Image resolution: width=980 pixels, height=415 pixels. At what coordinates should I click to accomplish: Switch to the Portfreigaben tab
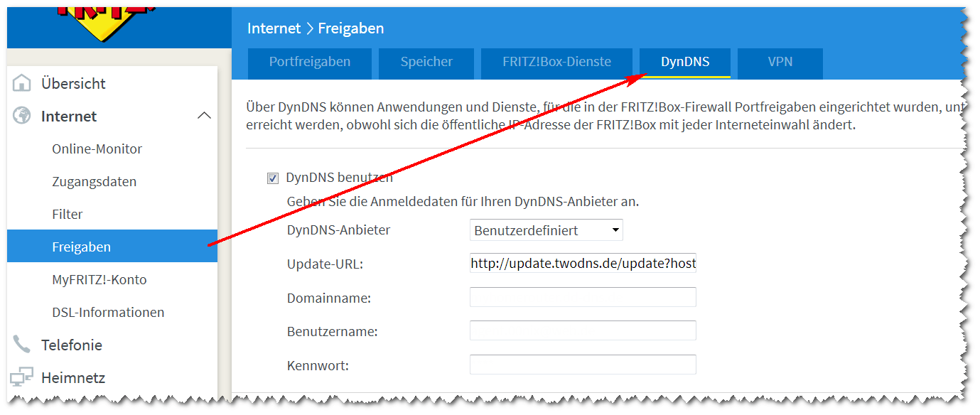(309, 62)
